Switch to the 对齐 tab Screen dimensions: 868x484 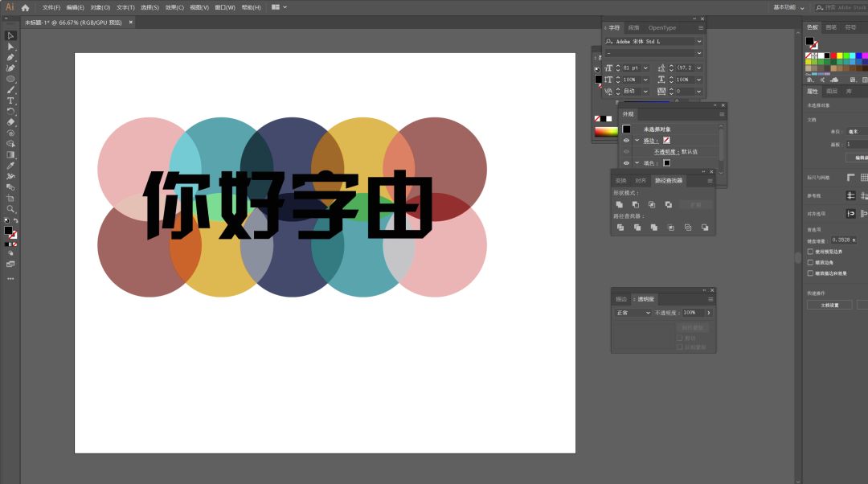[x=641, y=181]
